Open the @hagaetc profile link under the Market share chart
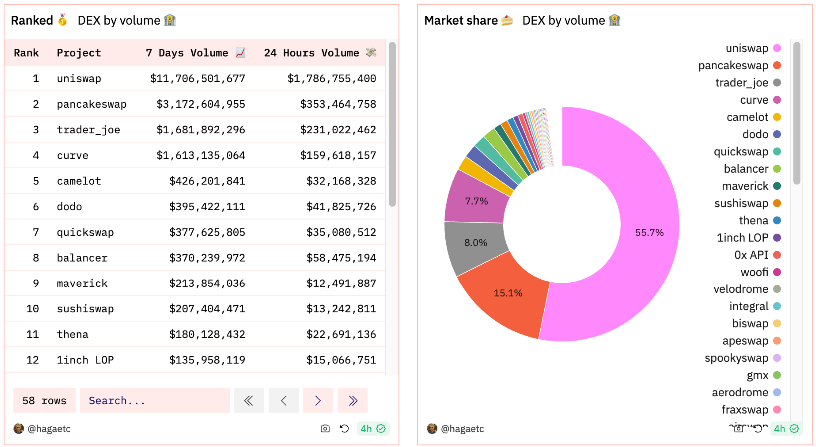Viewport: 816px width, 447px height. pyautogui.click(x=462, y=429)
